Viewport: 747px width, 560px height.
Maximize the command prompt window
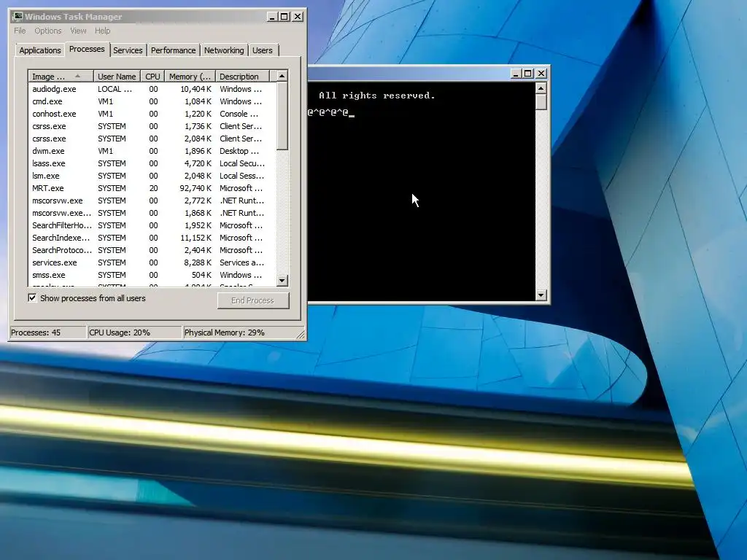(x=528, y=74)
